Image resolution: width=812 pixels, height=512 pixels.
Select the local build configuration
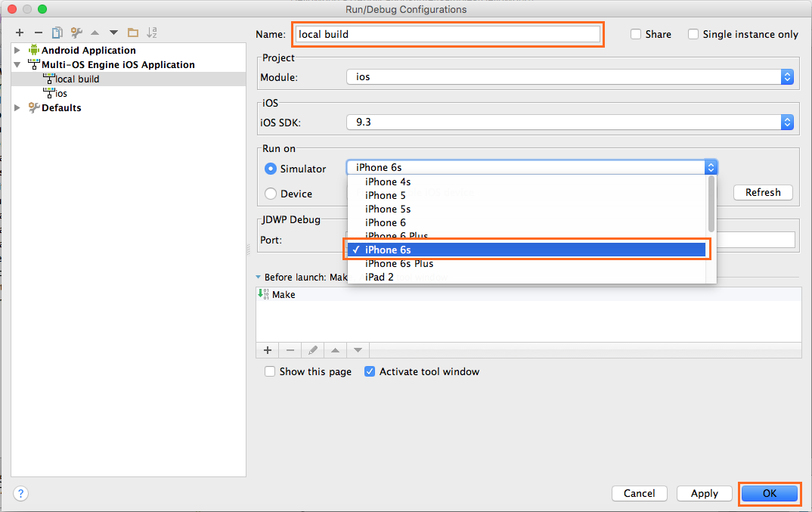[129, 79]
